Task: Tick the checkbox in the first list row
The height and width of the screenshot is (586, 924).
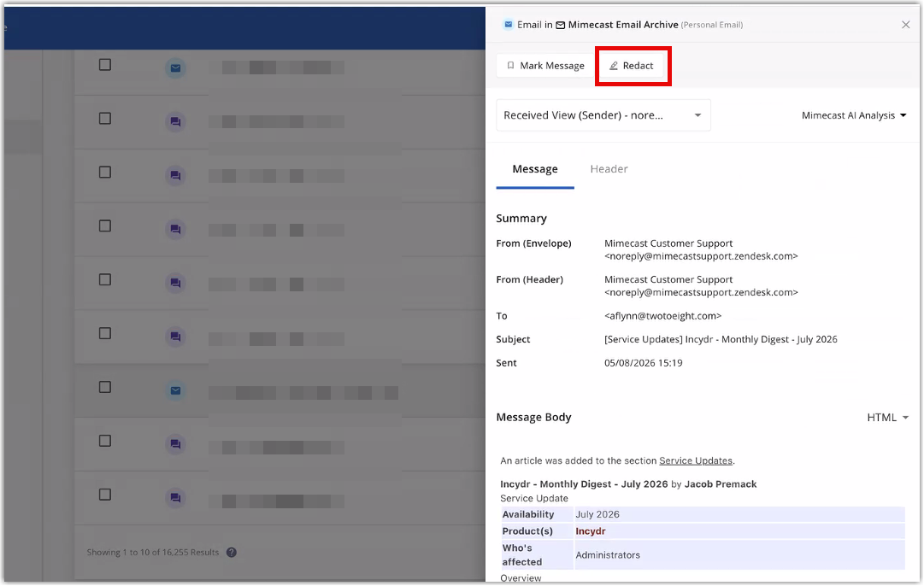Action: click(105, 65)
